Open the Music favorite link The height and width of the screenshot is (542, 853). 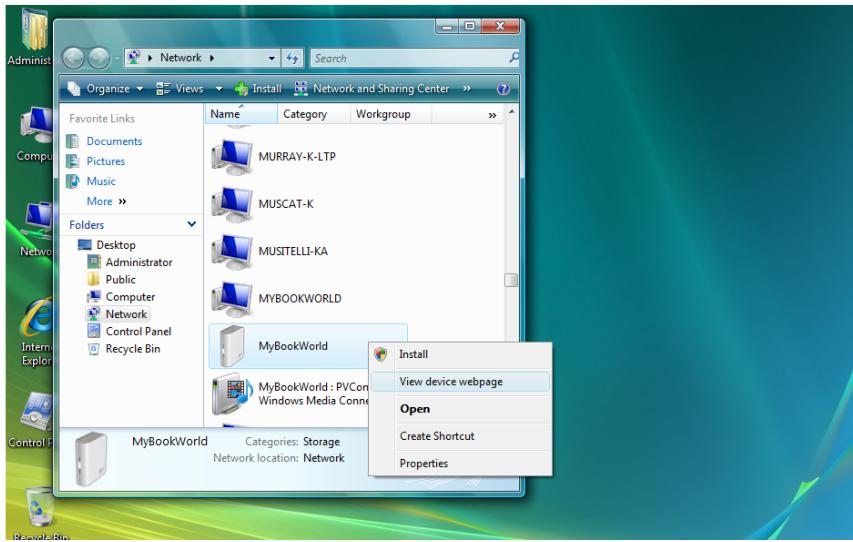point(101,181)
